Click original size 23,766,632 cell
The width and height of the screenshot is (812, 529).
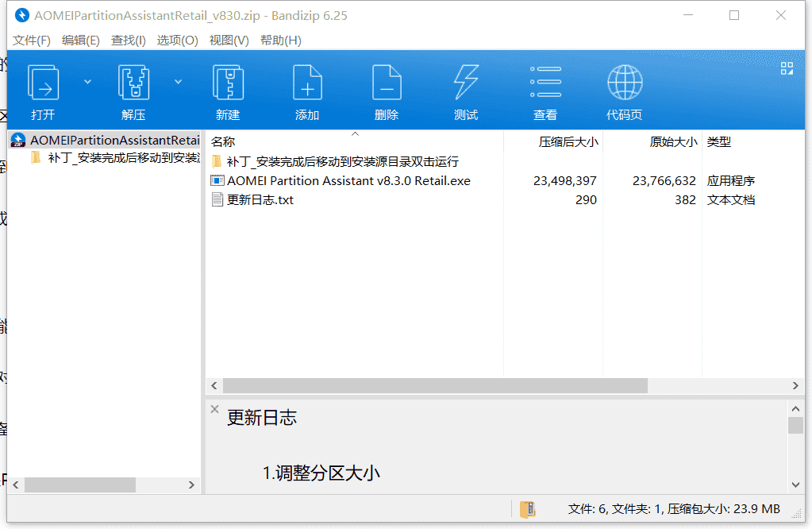coord(664,181)
